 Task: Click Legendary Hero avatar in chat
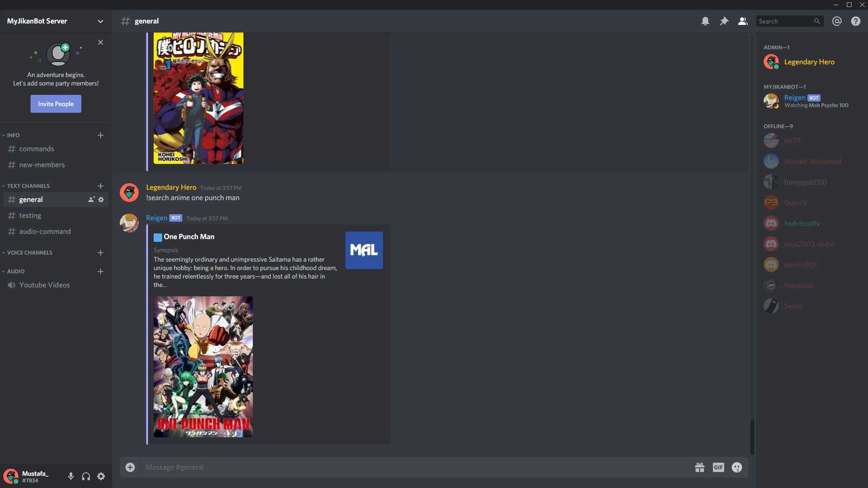[x=129, y=193]
